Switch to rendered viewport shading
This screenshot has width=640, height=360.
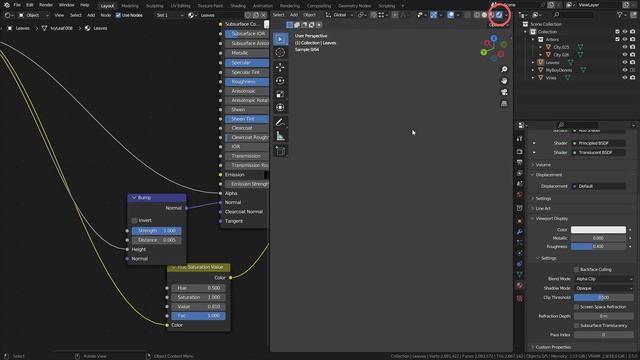coord(499,15)
